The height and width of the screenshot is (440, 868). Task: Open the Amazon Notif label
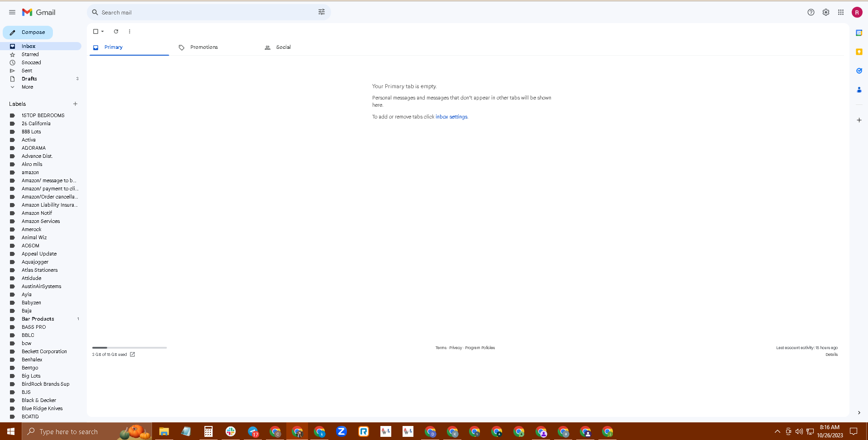tap(37, 213)
